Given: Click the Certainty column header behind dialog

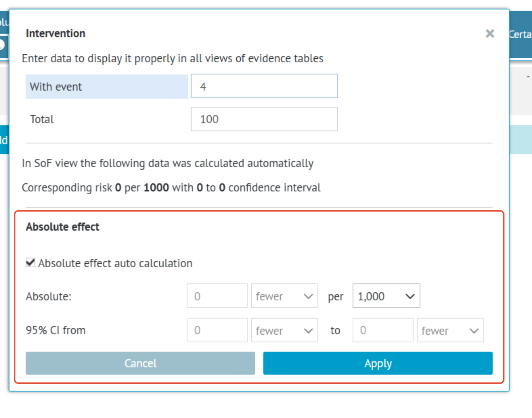Looking at the screenshot, I should pos(520,34).
